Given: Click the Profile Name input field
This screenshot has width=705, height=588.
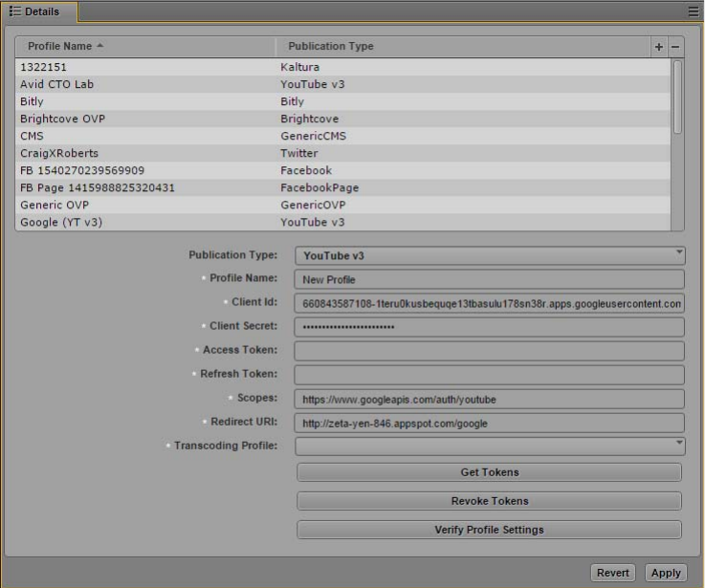Looking at the screenshot, I should click(x=490, y=279).
